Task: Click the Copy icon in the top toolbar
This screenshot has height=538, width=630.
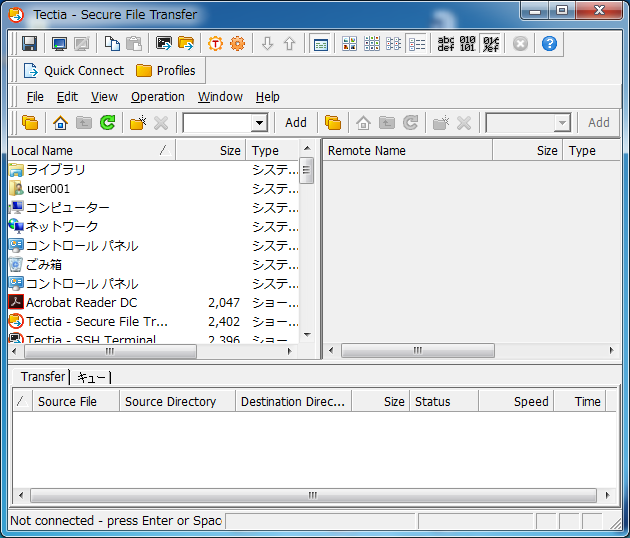Action: pyautogui.click(x=112, y=43)
